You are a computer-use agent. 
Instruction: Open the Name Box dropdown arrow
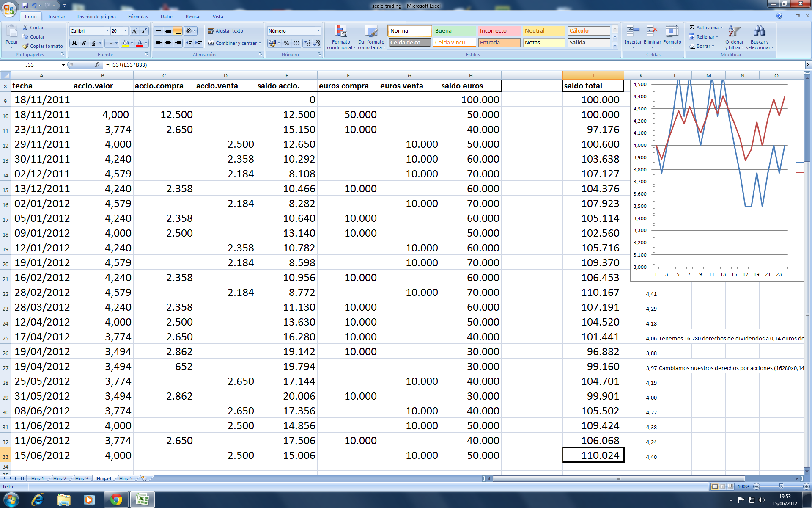click(63, 65)
